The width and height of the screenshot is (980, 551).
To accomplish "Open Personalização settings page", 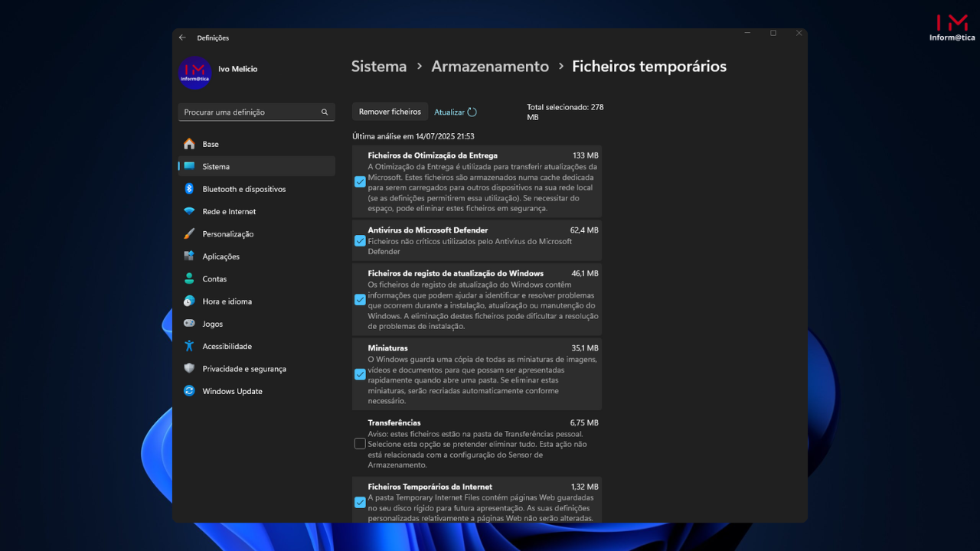I will 256,234.
